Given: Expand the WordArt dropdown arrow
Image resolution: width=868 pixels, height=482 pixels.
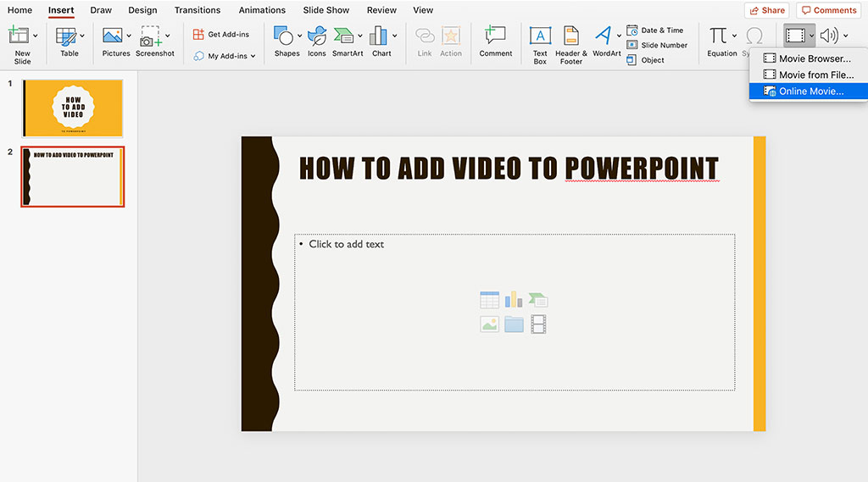Looking at the screenshot, I should coord(619,36).
